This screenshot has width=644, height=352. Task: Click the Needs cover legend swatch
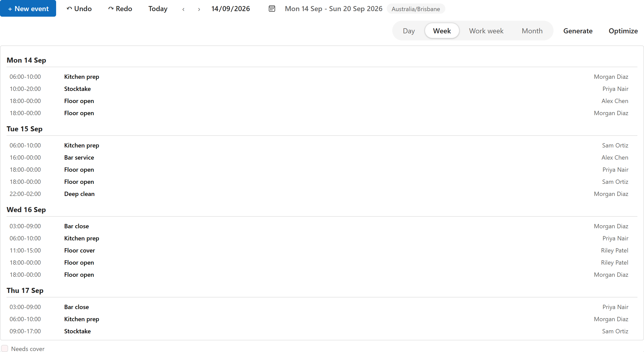tap(5, 348)
